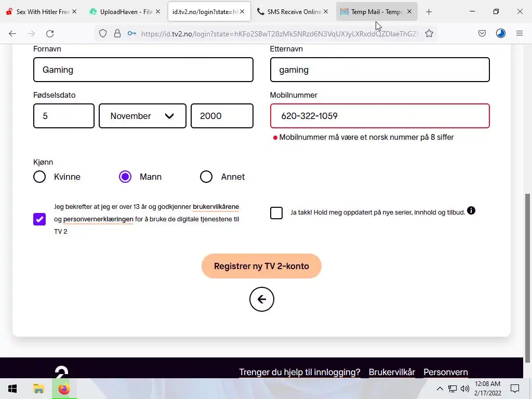Open the taskbar clock and date
Screen dimensions: 532x399
[x=487, y=389]
